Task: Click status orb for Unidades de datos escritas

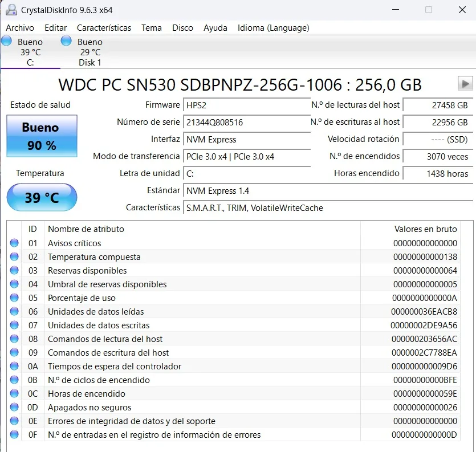Action: tap(14, 325)
